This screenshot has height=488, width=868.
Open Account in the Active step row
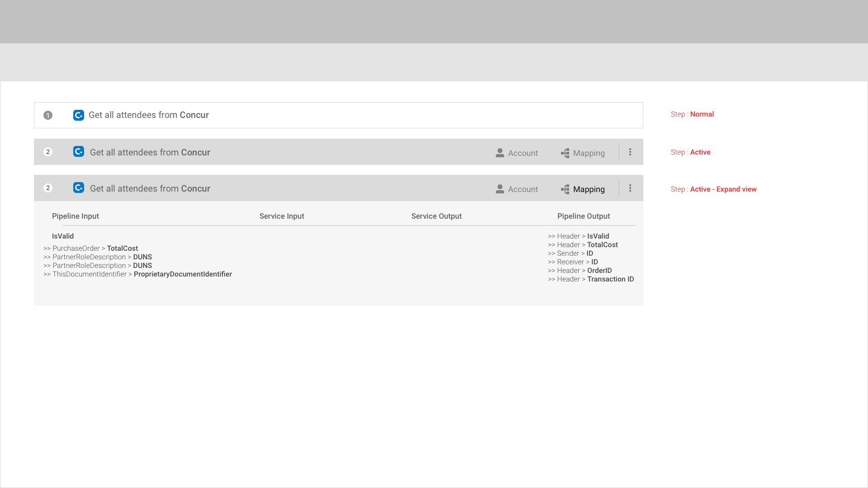[517, 153]
